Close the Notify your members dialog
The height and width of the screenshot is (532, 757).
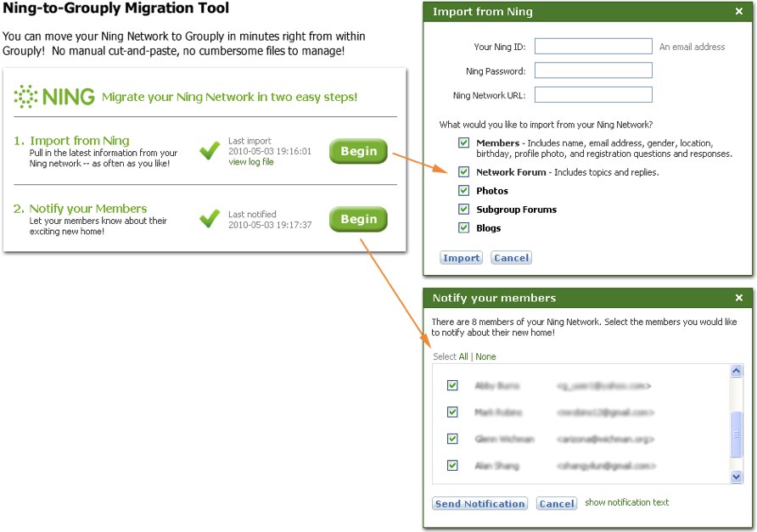pyautogui.click(x=738, y=297)
